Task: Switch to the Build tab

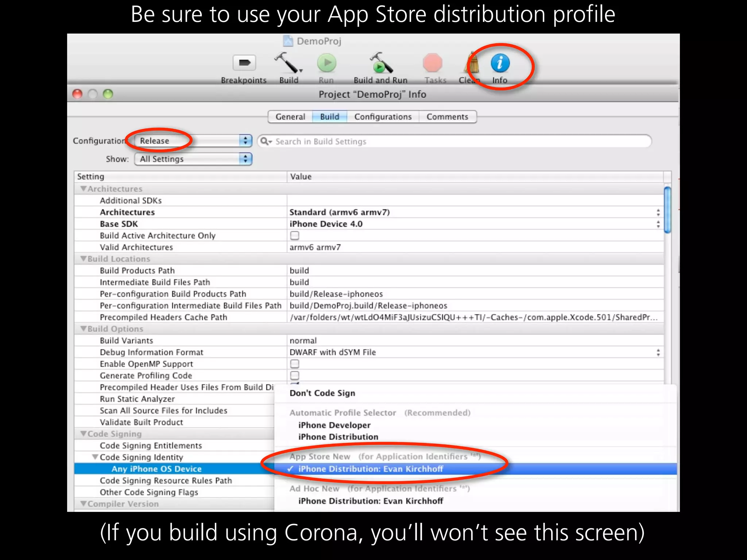Action: click(330, 117)
